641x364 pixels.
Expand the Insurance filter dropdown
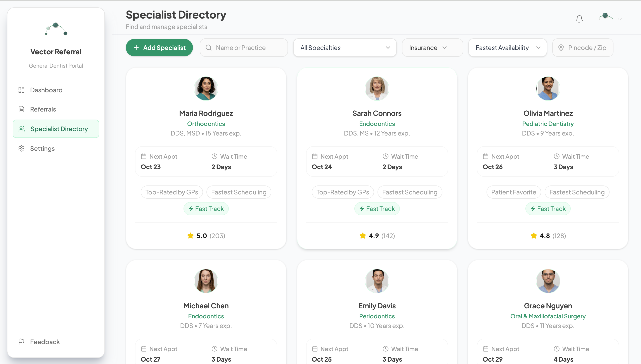[432, 48]
